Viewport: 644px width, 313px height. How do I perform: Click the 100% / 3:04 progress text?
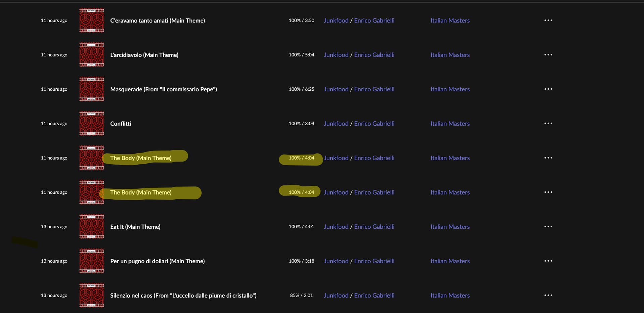coord(302,124)
